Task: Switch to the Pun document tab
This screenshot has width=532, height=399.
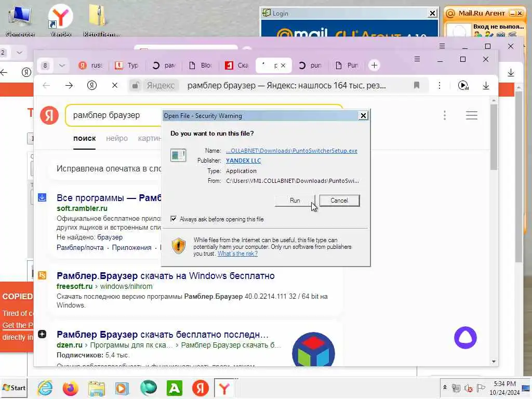Action: (x=347, y=65)
